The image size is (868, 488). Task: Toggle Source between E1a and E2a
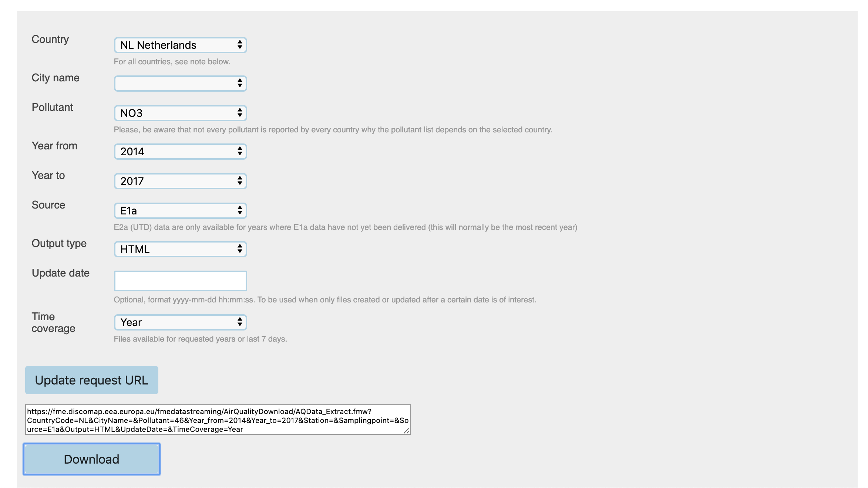pos(179,210)
